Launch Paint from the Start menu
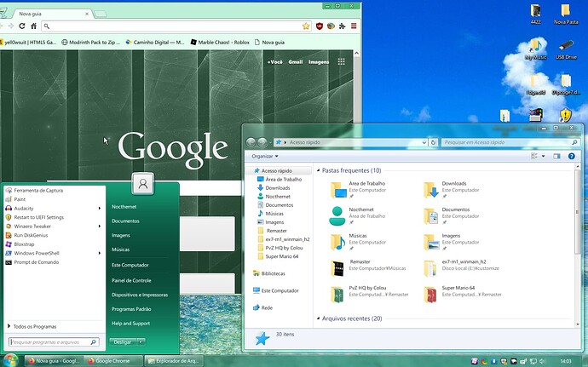Screen dimensions: 588x367 point(15,199)
